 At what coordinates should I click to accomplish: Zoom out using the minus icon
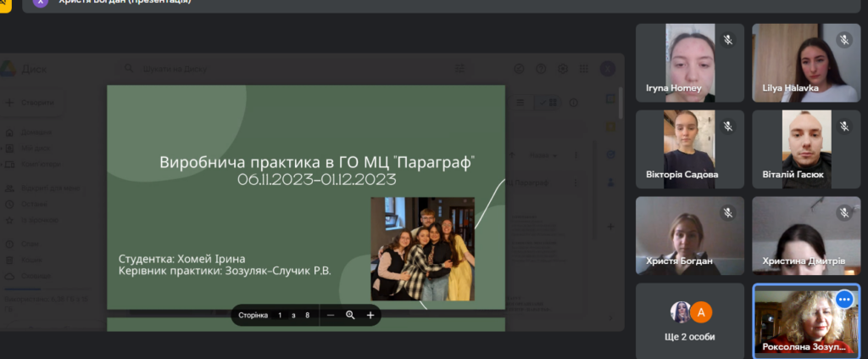coord(331,315)
